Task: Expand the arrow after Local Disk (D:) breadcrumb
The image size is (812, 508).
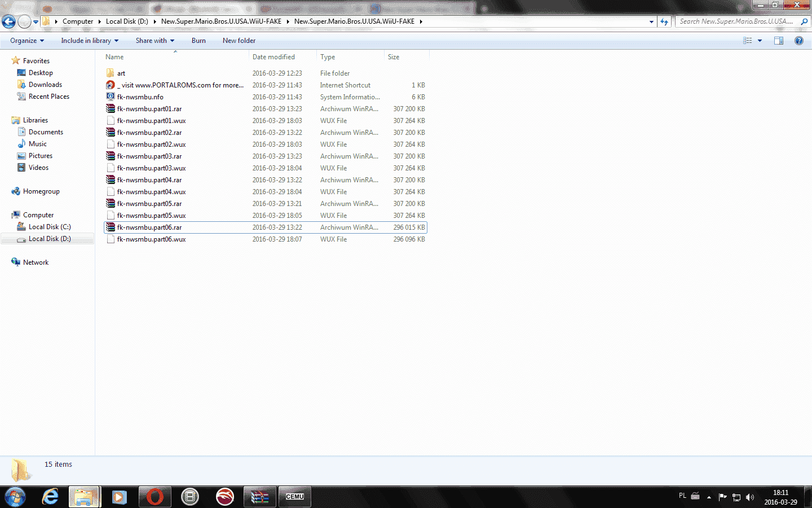Action: 155,21
